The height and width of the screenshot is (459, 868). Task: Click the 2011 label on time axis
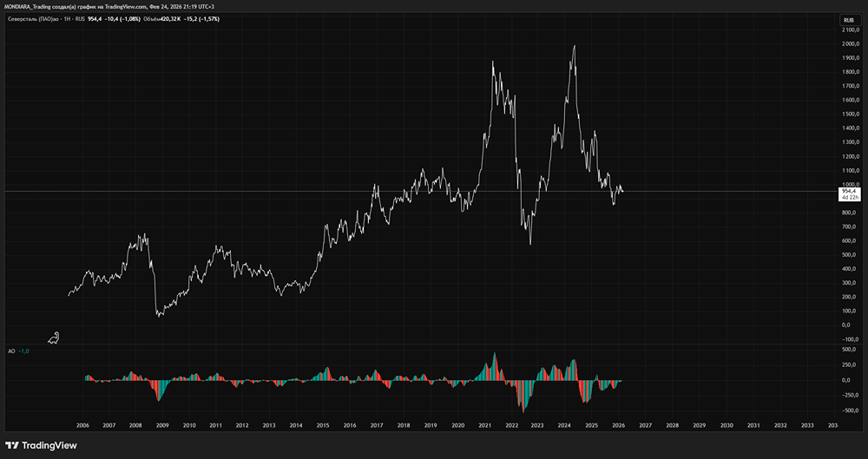[216, 426]
